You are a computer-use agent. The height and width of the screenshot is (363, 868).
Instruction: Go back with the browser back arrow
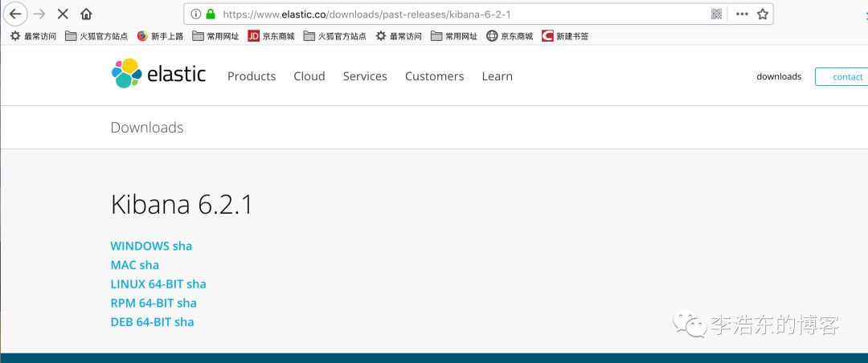[x=15, y=14]
